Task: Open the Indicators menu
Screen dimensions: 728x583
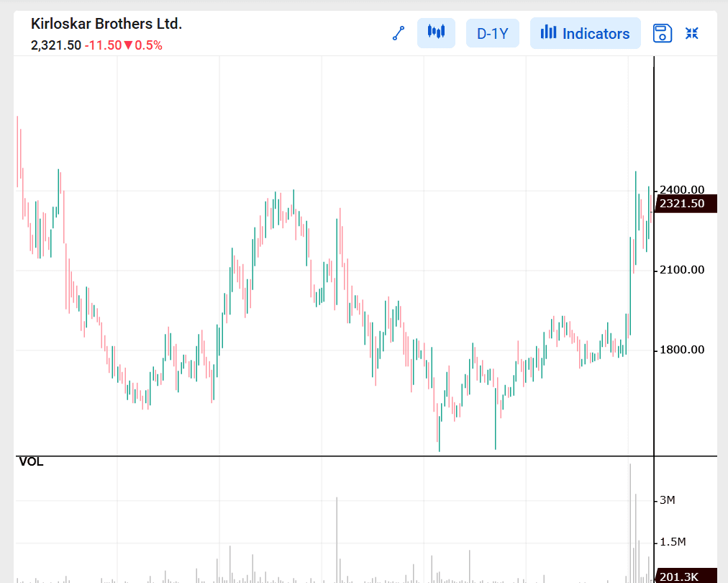Action: (585, 33)
